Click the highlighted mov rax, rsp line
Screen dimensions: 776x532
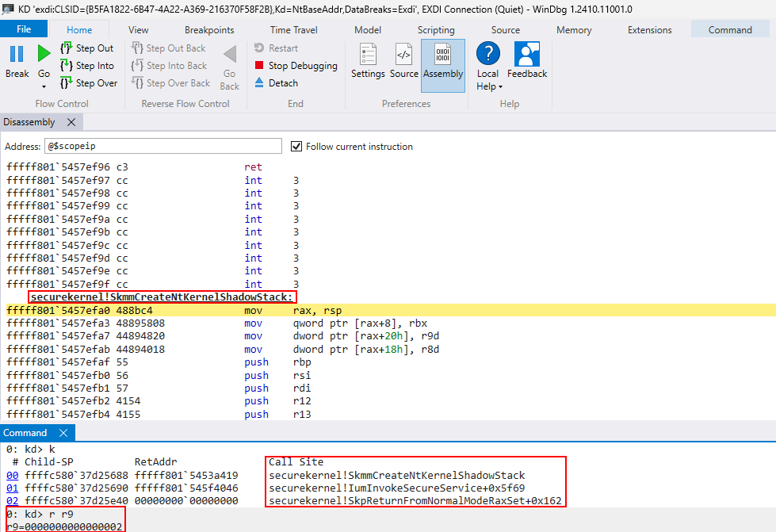(388, 310)
